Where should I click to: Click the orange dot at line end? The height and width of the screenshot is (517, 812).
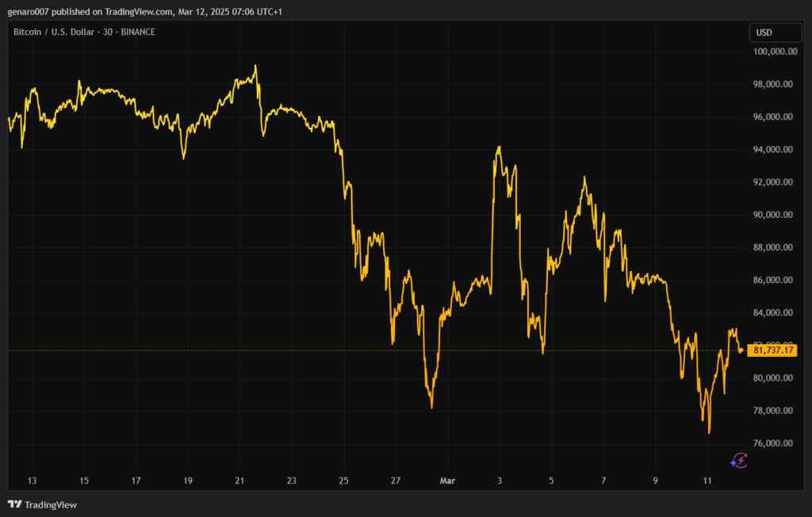pos(741,350)
